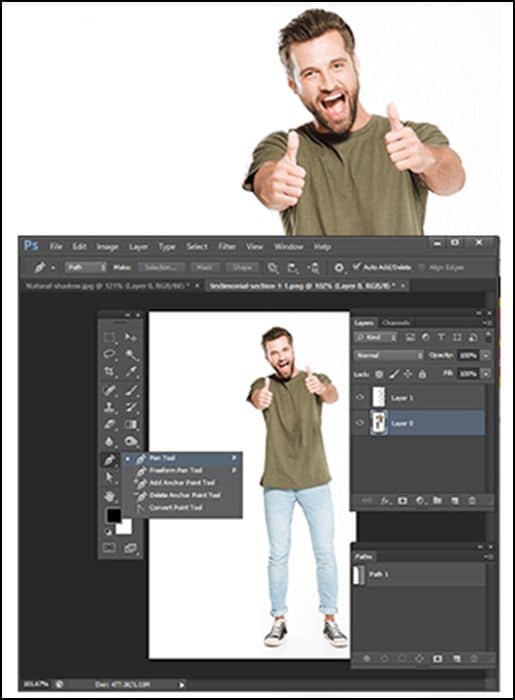Click the layer style fx icon
Viewport: 515px width, 700px height.
tap(385, 501)
